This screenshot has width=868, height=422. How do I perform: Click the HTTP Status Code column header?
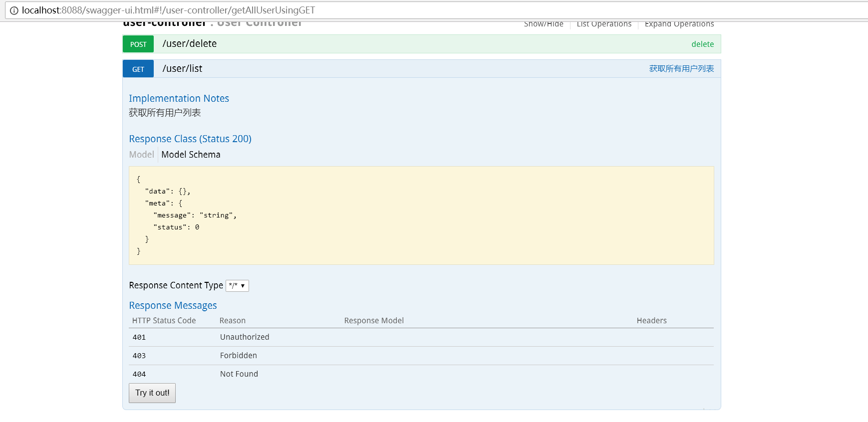(x=164, y=321)
